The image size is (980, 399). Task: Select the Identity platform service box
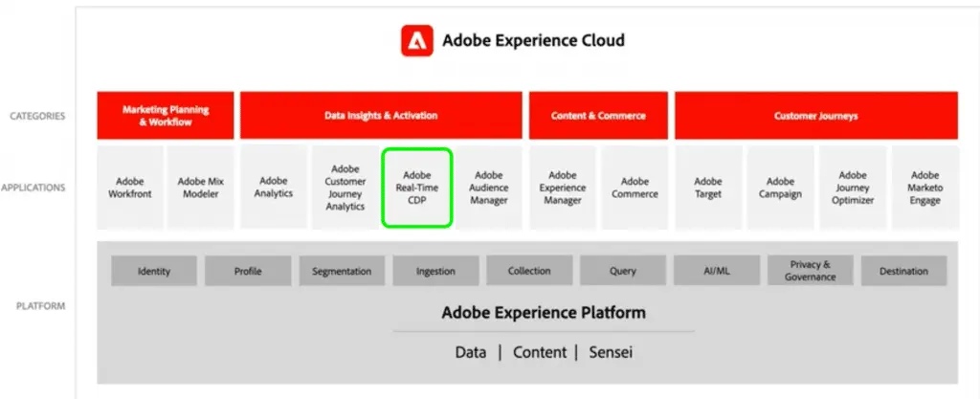click(154, 271)
